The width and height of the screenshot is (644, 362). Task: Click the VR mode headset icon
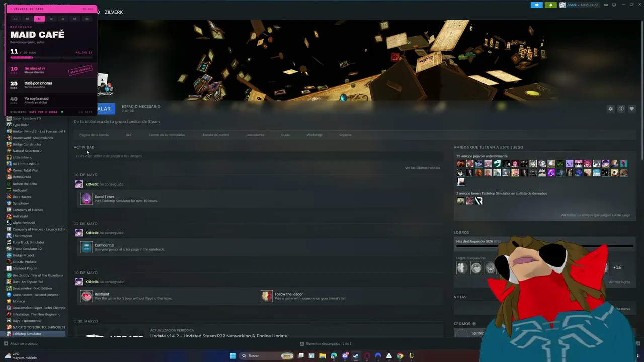606,5
